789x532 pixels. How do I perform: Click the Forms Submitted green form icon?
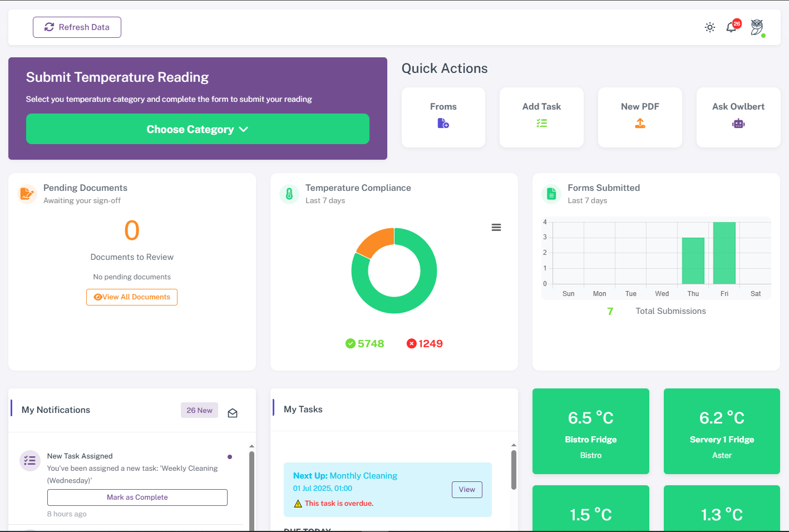point(551,194)
